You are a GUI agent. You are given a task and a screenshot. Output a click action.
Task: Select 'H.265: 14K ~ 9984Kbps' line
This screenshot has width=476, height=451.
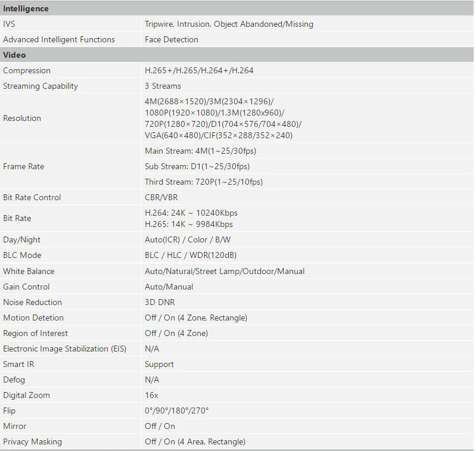click(188, 224)
